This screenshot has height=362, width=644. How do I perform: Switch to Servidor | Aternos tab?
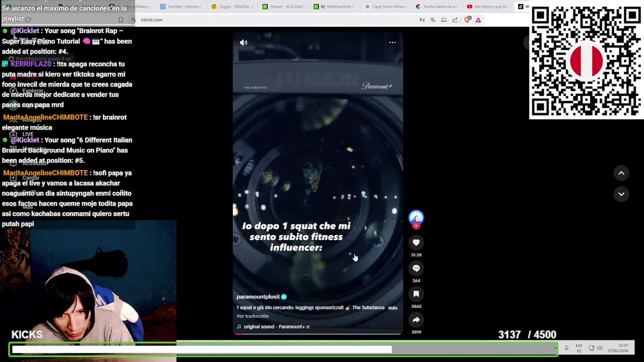[181, 7]
